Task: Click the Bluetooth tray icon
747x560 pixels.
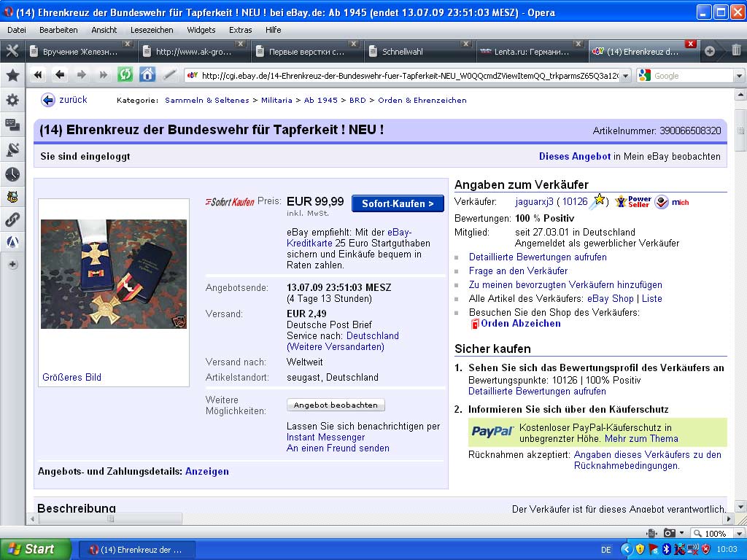Action: 667,549
